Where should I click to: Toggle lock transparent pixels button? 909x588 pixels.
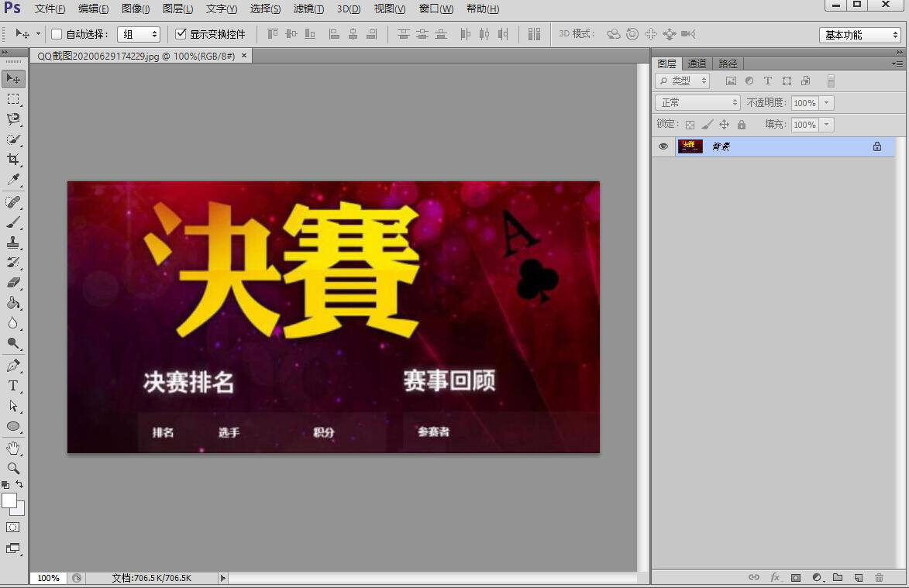click(690, 124)
